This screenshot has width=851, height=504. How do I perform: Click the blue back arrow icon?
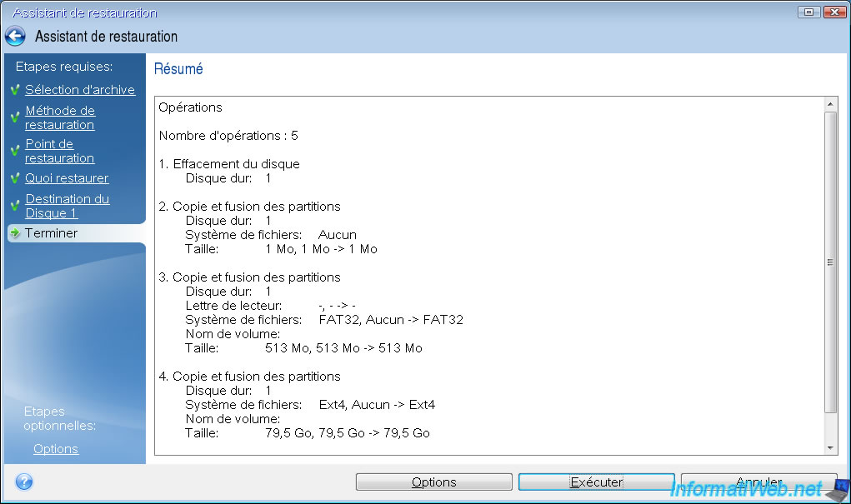click(15, 37)
